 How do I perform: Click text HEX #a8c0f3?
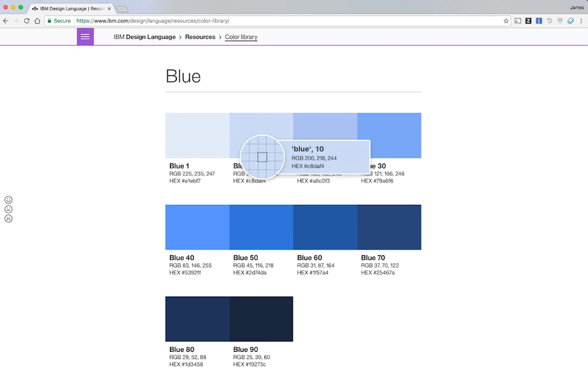(x=314, y=181)
